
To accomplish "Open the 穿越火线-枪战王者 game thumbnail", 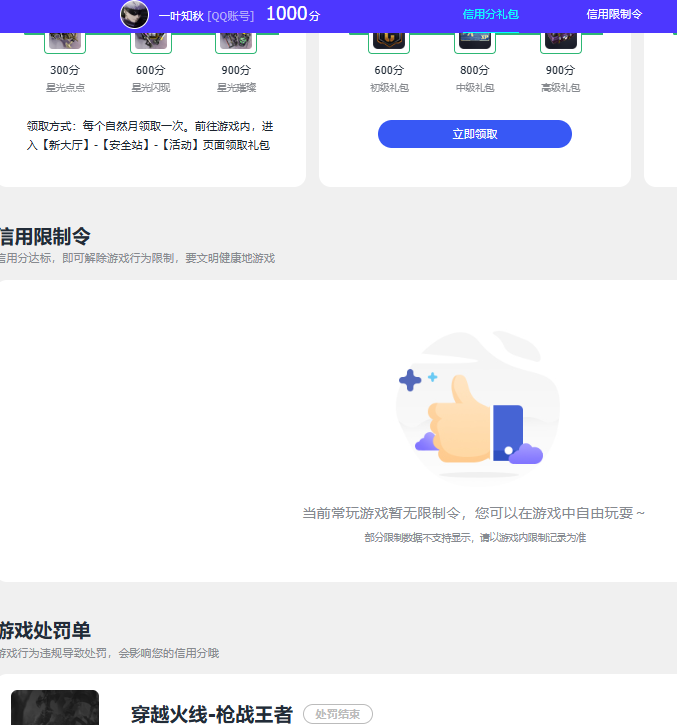I will tap(55, 707).
